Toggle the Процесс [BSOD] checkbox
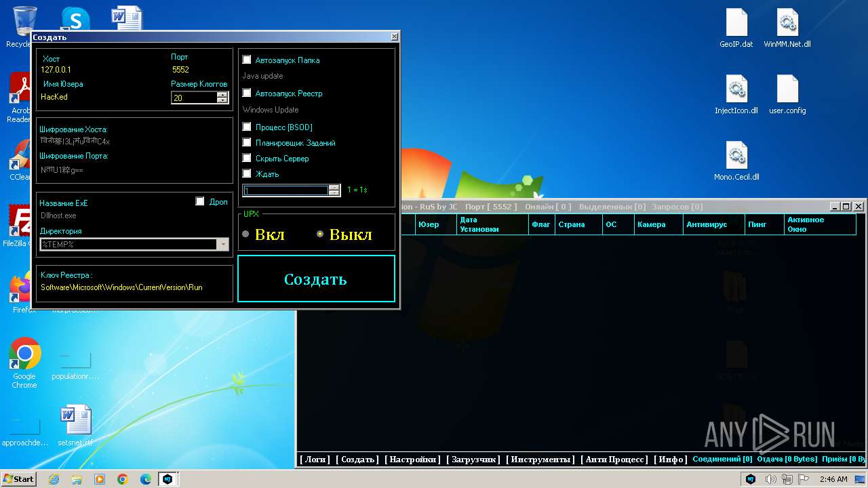 (x=247, y=127)
